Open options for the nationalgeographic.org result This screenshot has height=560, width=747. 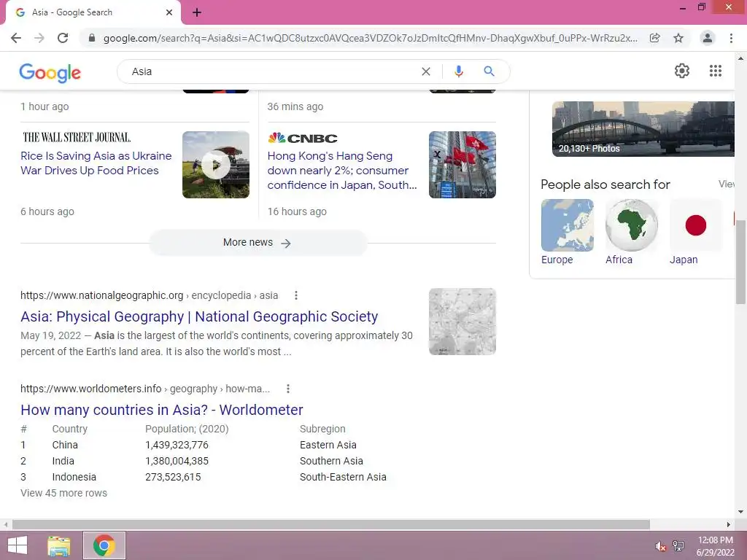296,295
